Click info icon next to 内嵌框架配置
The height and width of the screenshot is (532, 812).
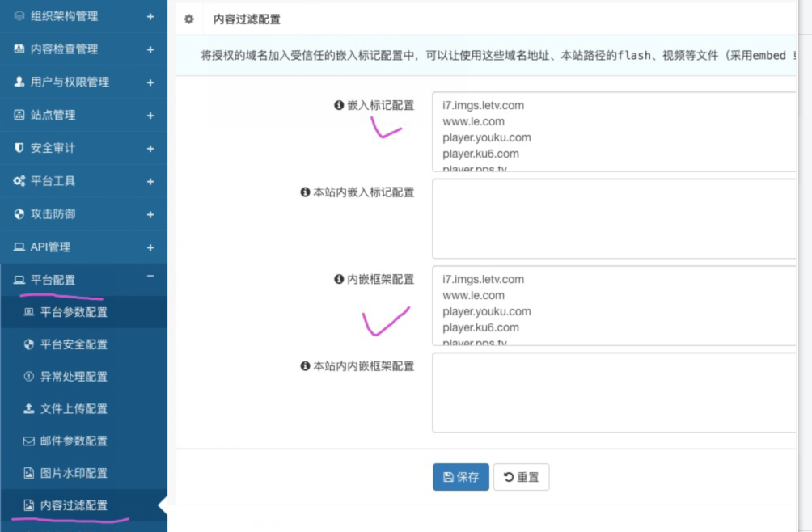[339, 279]
